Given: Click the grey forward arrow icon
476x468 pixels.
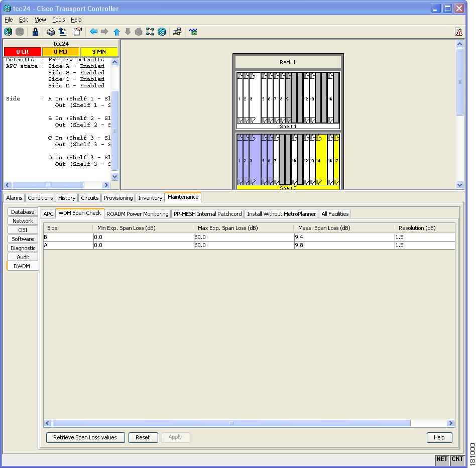Looking at the screenshot, I should (x=105, y=32).
